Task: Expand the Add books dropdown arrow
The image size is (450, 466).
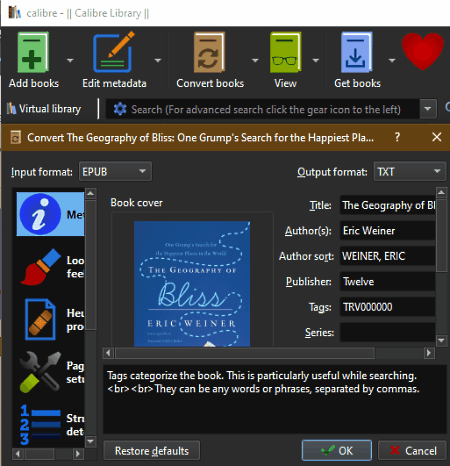Action: coord(70,60)
